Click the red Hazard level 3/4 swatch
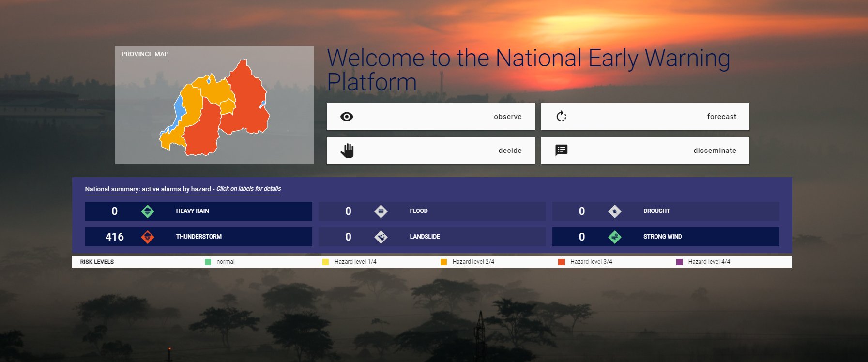868x362 pixels. 562,262
